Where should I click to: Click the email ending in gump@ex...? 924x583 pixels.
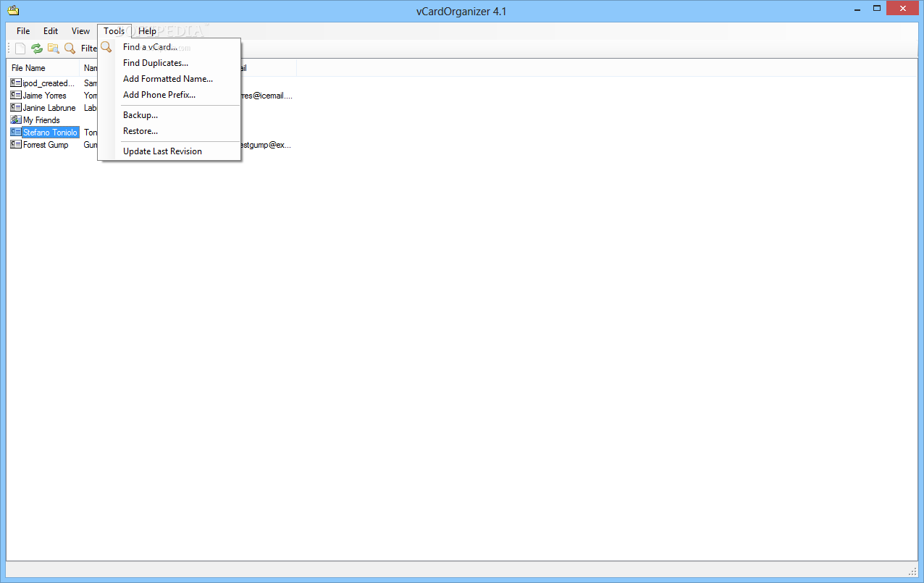pos(266,145)
